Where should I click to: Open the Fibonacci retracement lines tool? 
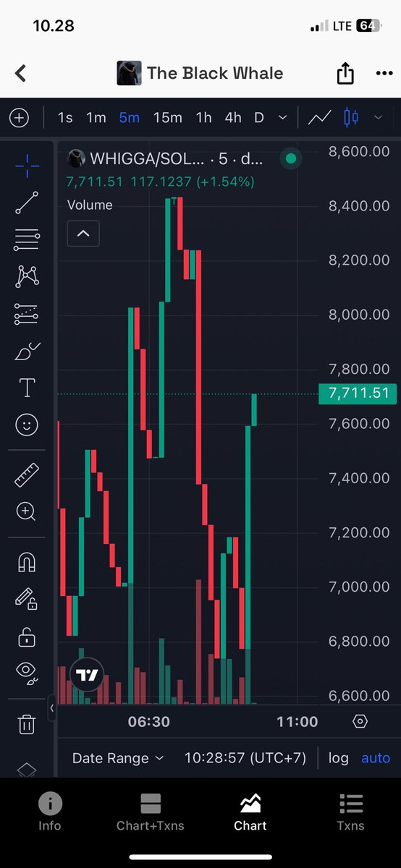pyautogui.click(x=27, y=239)
